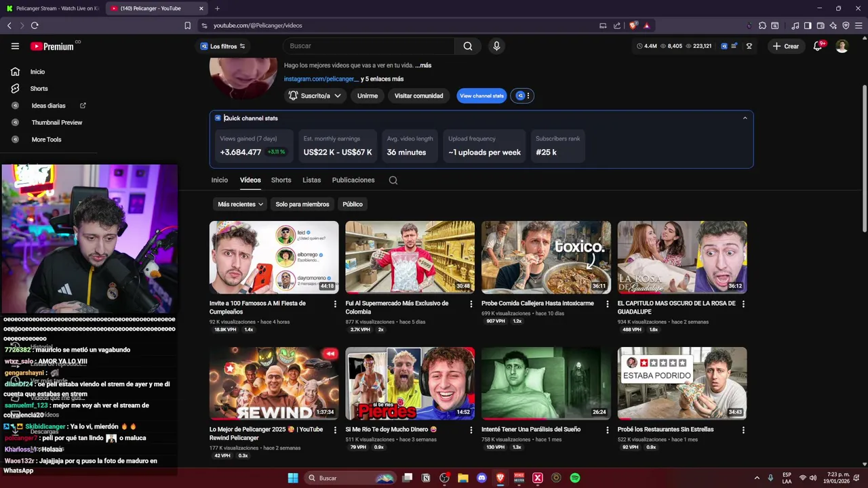Expand the Suscrito/a subscription dropdown

pos(315,96)
